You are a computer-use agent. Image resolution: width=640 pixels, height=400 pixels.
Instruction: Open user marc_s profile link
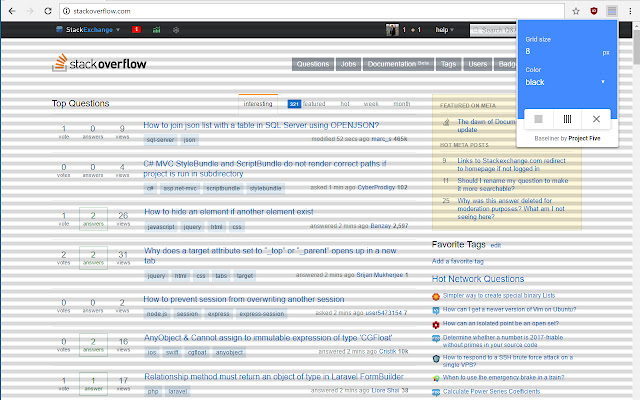click(381, 139)
